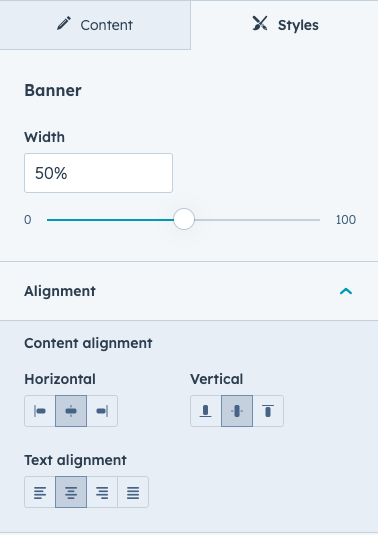
Task: Select horizontal center content alignment
Action: pyautogui.click(x=71, y=411)
